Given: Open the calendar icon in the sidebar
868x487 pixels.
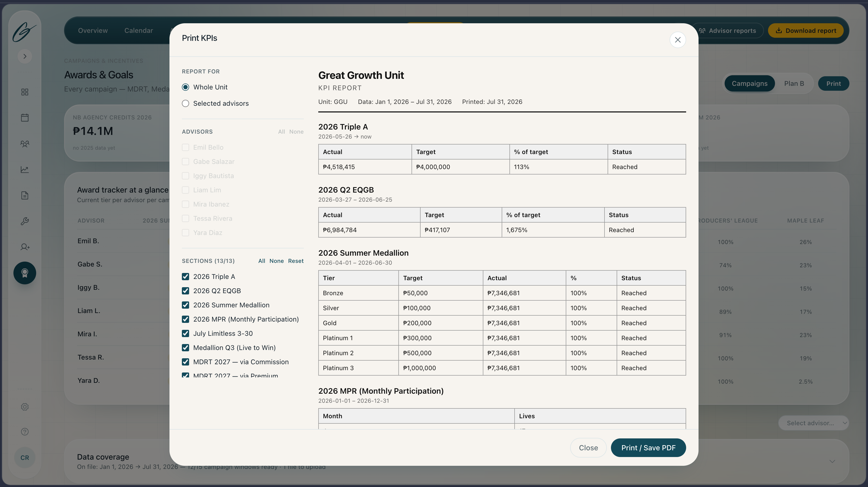Looking at the screenshot, I should click(x=25, y=118).
